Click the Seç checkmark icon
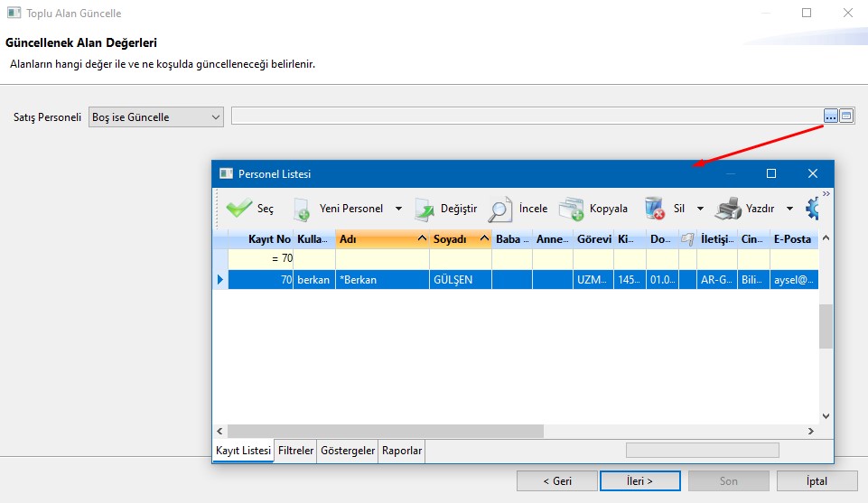This screenshot has width=868, height=503. [239, 209]
